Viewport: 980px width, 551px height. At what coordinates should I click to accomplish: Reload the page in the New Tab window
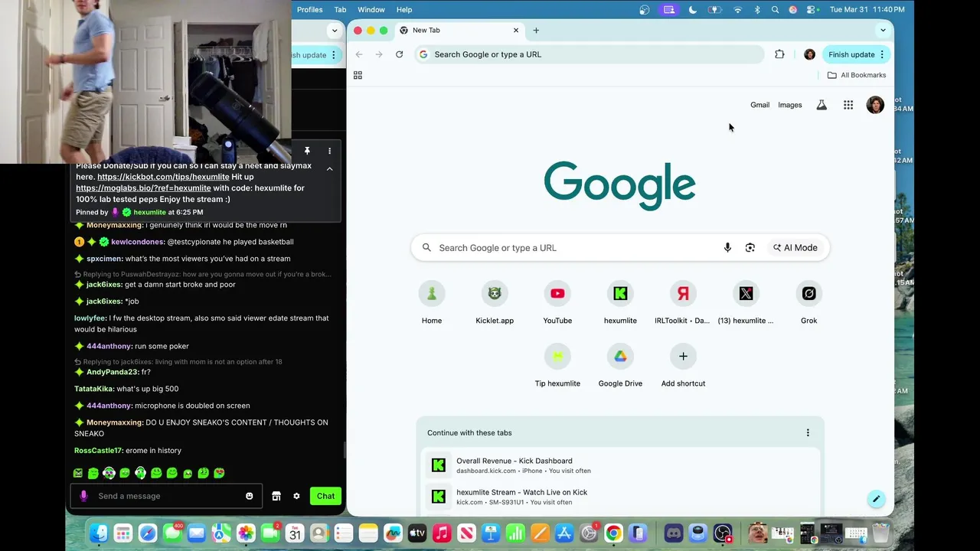(399, 54)
